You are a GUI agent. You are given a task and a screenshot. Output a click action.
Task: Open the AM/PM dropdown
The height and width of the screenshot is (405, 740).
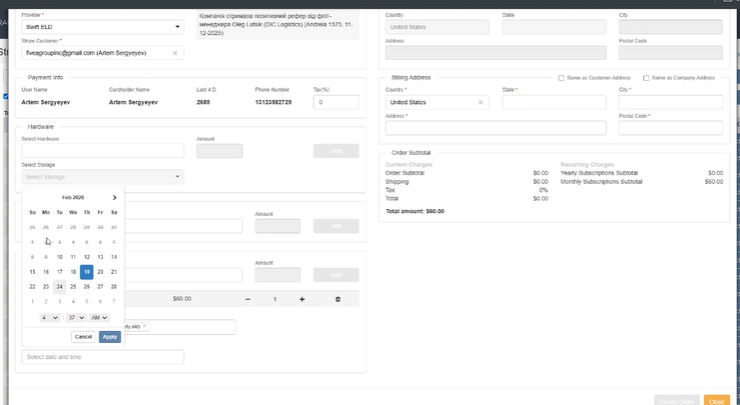pos(99,317)
